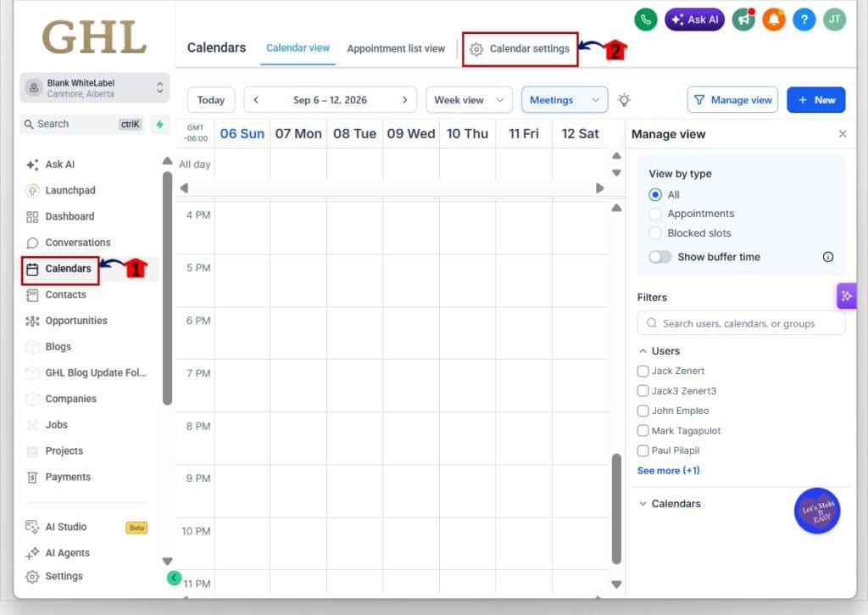
Task: Open the Meetings dropdown
Action: [565, 100]
